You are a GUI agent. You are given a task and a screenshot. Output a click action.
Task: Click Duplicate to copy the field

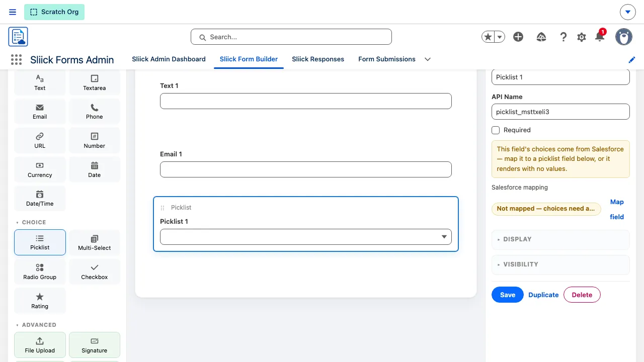(543, 295)
